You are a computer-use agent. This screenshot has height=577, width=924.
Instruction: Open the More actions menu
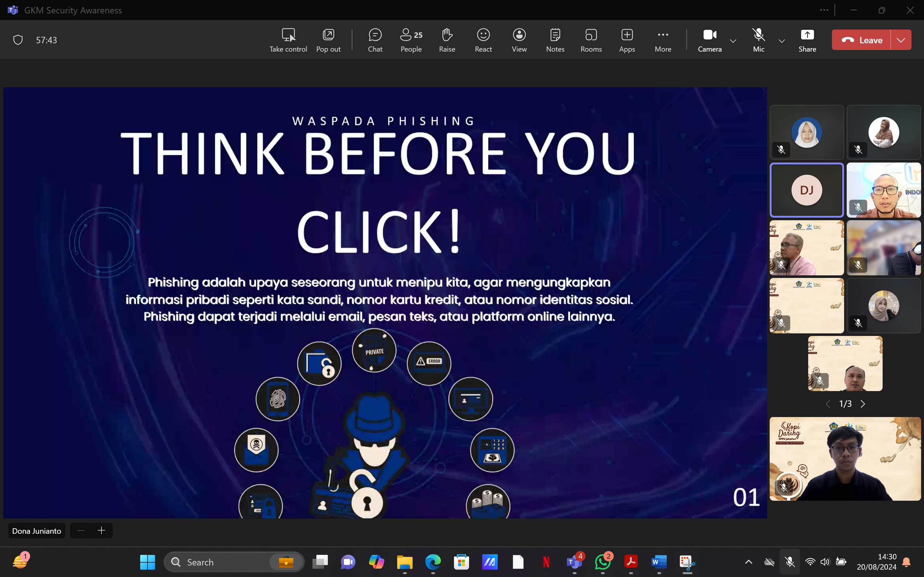663,40
